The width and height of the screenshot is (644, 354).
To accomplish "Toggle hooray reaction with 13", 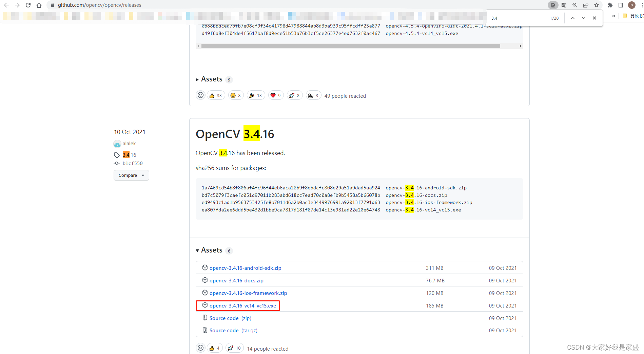I will [x=256, y=95].
